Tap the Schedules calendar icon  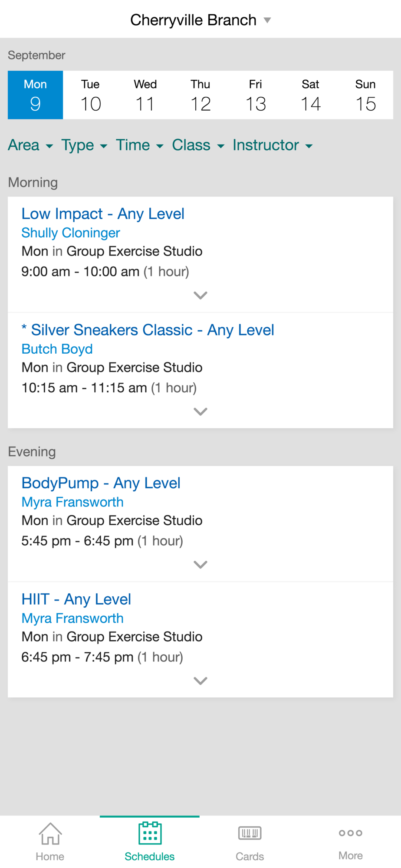point(150,833)
